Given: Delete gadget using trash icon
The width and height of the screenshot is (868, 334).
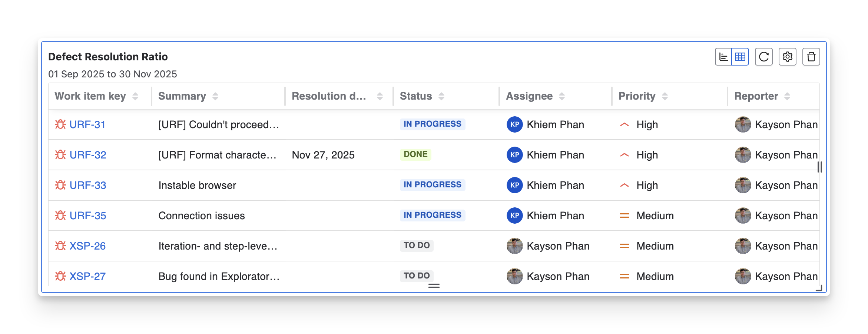Looking at the screenshot, I should coord(811,57).
